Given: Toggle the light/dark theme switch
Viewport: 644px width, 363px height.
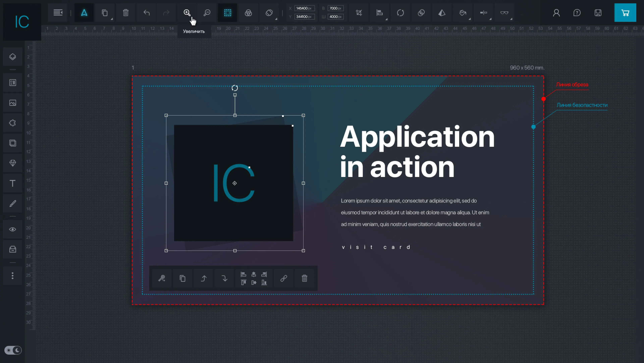Looking at the screenshot, I should pos(13,350).
